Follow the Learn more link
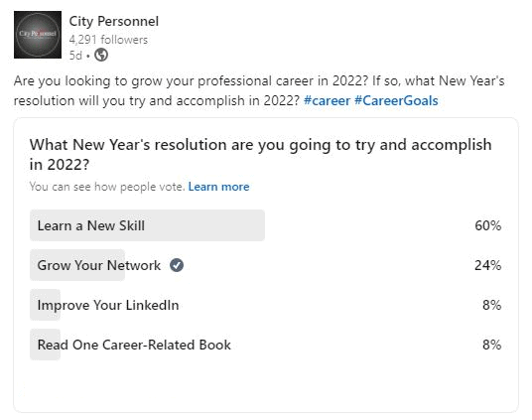This screenshot has height=420, width=532. [x=218, y=187]
